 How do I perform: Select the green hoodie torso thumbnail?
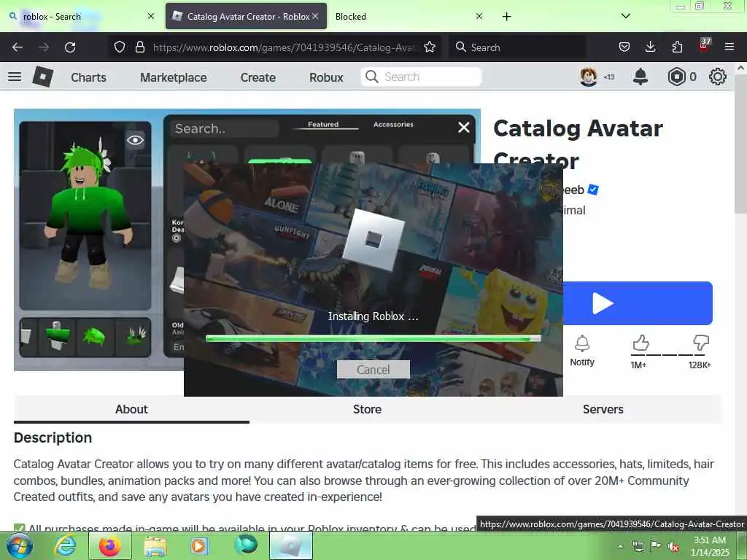[x=56, y=337]
